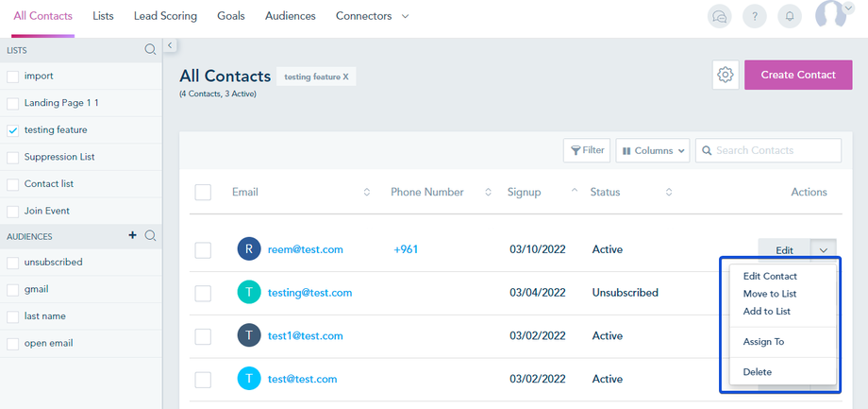Uncheck the testing feature list
868x409 pixels.
(13, 130)
